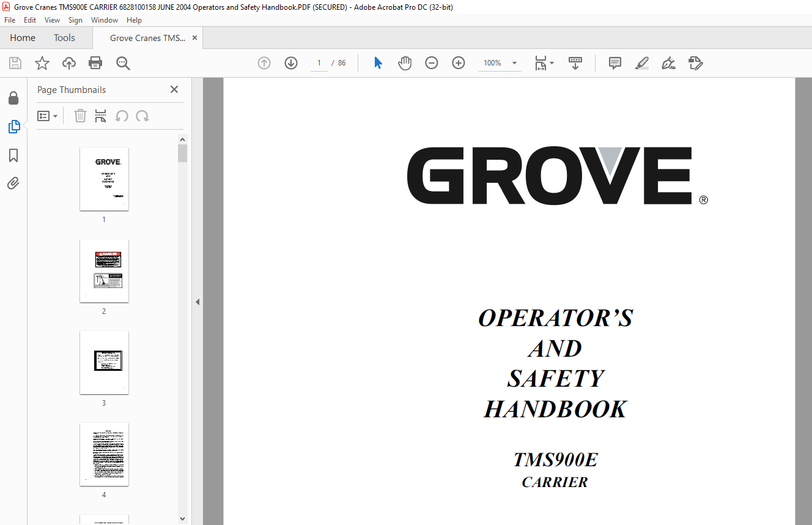Open the Edit menu
Viewport: 812px width, 525px height.
(30, 20)
